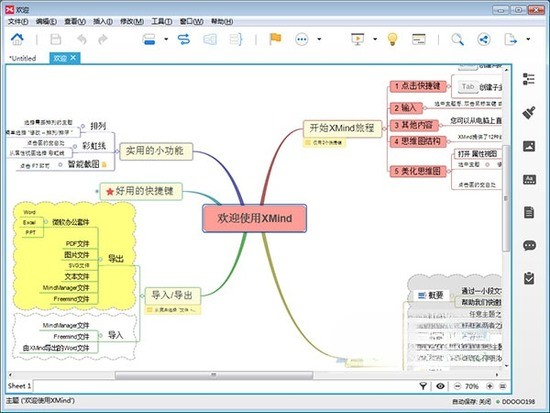Add a relationship with the blue arrows icon
Viewport: 550px width, 413px height.
[x=184, y=39]
